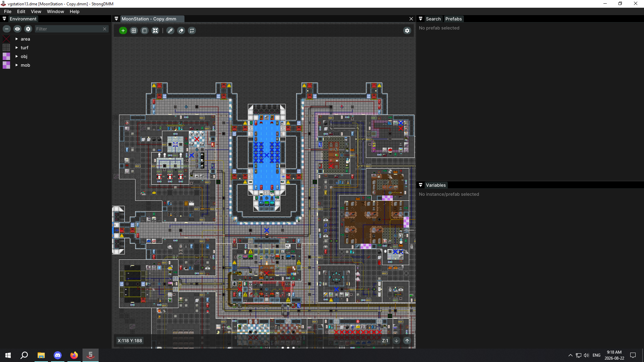644x362 pixels.
Task: Collapse all Environment tree nodes
Action: tap(7, 29)
